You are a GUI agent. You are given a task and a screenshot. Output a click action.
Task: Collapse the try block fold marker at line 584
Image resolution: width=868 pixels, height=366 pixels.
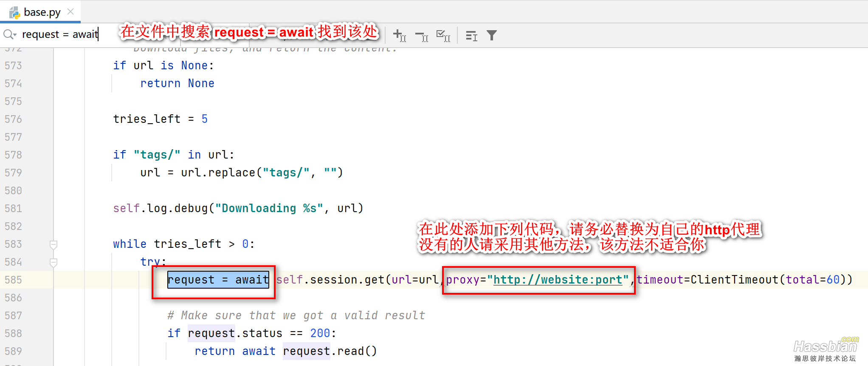tap(54, 262)
